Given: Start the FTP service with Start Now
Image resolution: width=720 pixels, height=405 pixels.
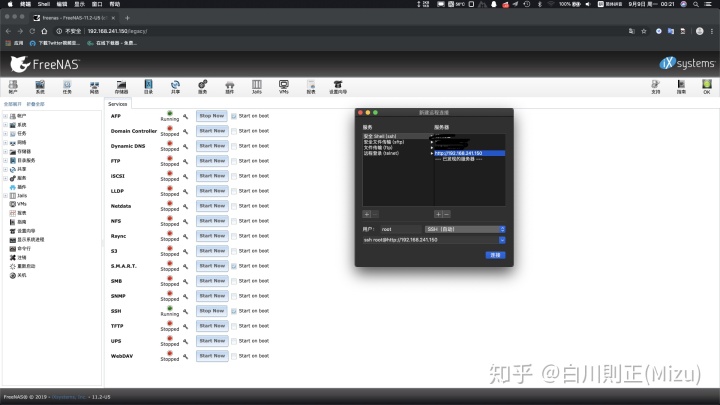Looking at the screenshot, I should tap(212, 161).
